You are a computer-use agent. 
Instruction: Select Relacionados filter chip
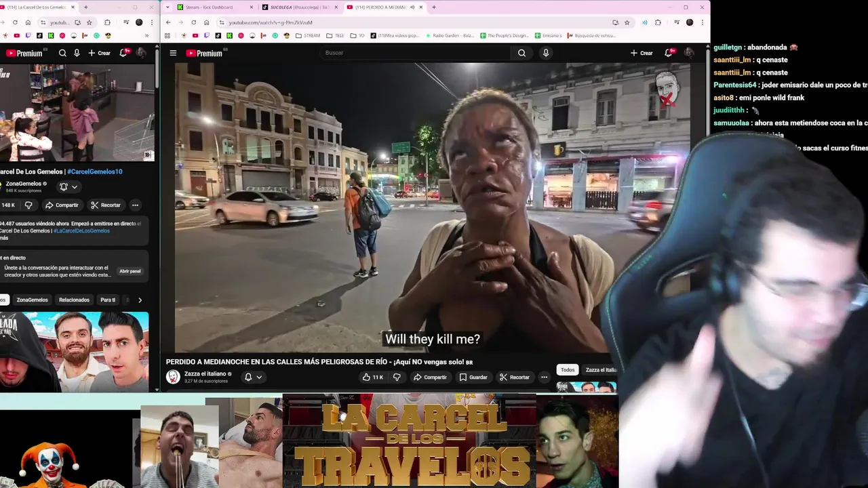tap(74, 300)
